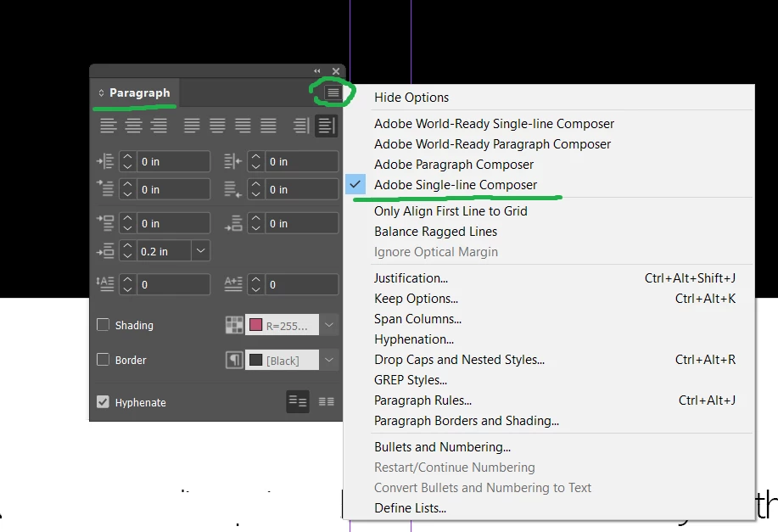Increase the left indent stepper value

(127, 156)
